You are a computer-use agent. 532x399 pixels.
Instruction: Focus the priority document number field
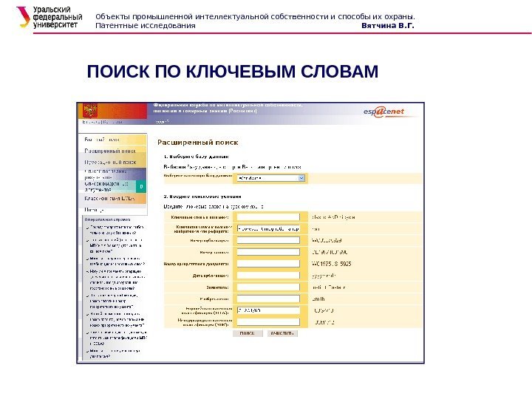coord(268,264)
